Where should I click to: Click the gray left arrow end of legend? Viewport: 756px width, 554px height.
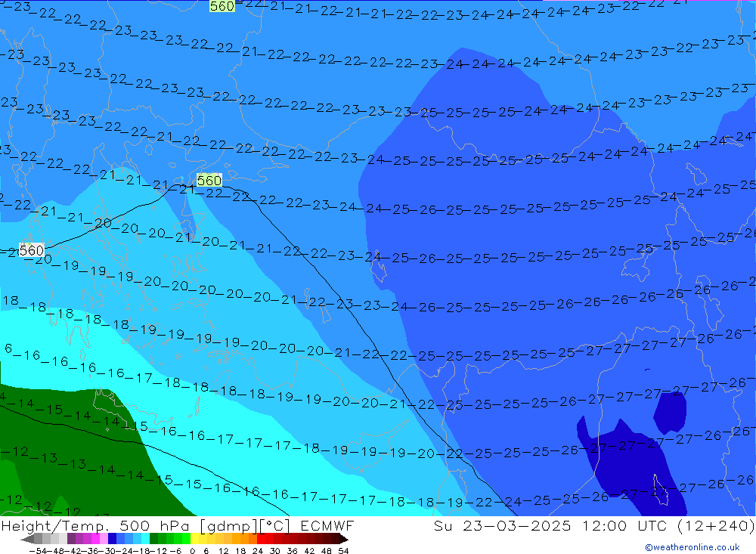coord(27,539)
